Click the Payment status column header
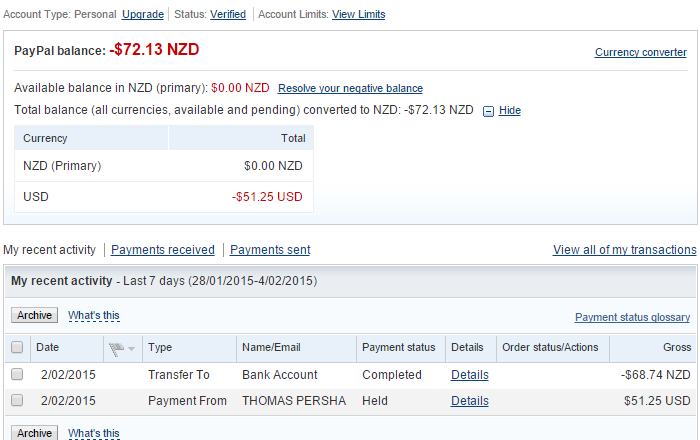The width and height of the screenshot is (700, 440). click(399, 347)
